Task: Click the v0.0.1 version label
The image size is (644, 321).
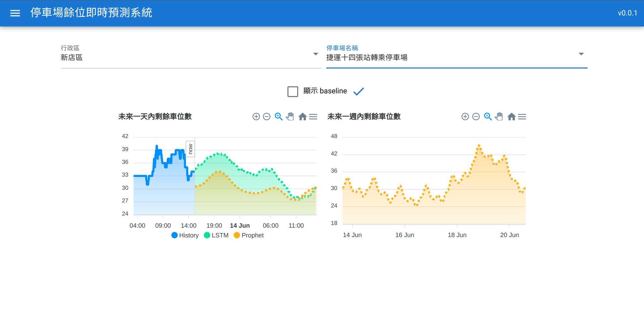Action: 628,13
